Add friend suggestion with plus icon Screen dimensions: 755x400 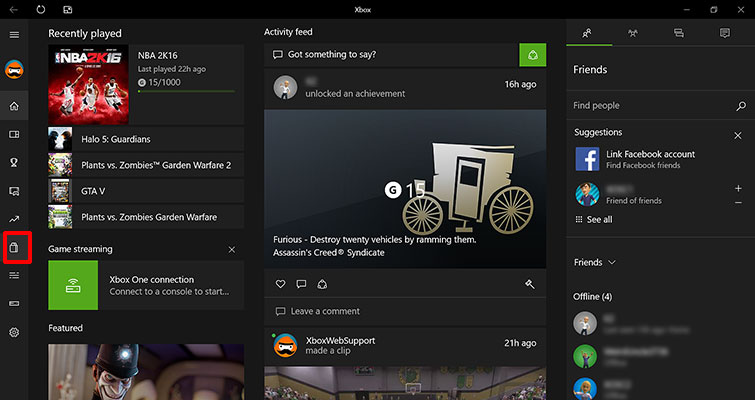click(x=738, y=189)
